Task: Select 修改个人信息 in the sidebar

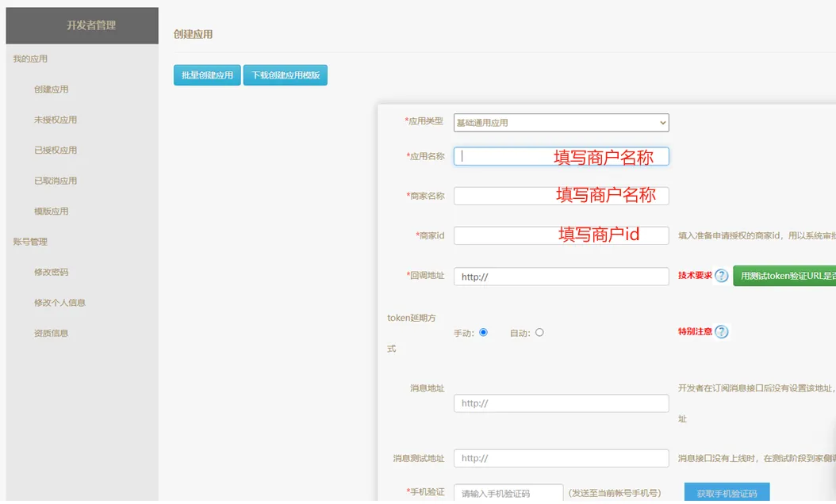Action: pyautogui.click(x=59, y=301)
